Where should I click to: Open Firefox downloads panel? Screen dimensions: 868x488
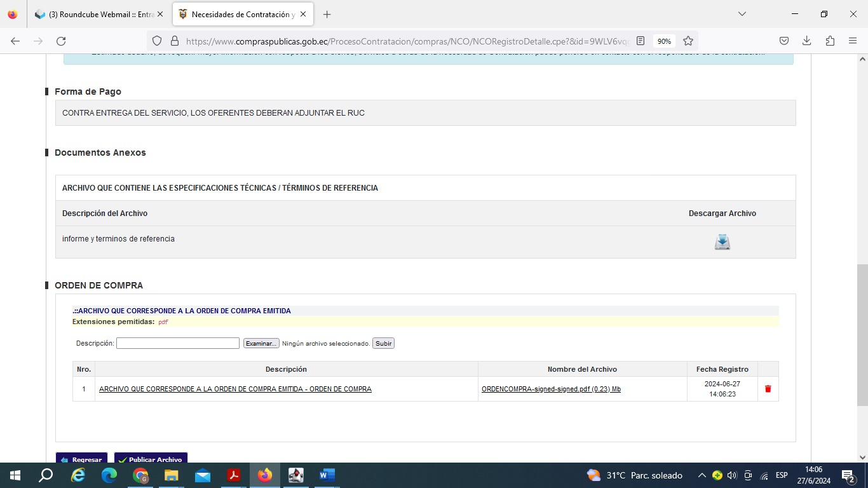[x=806, y=41]
